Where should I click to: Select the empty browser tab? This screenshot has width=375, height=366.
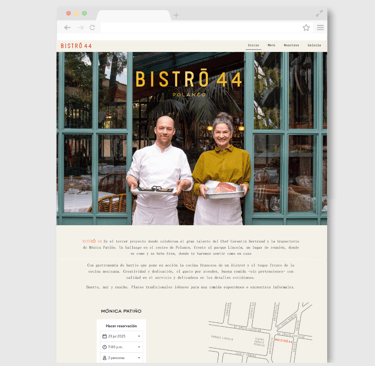point(133,16)
